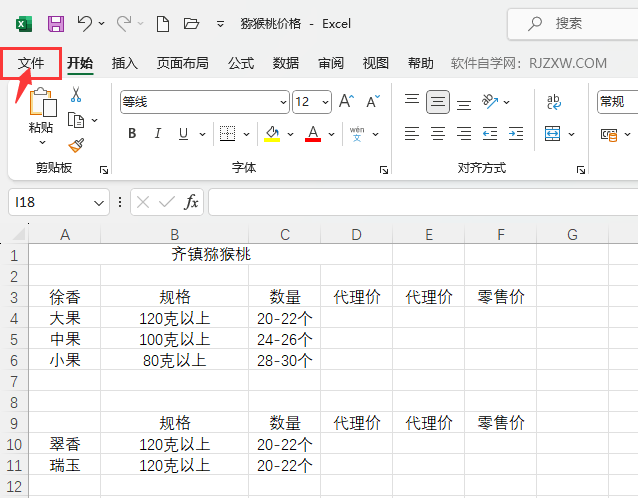Open the font name dropdown 等线
This screenshot has height=498, width=638.
tap(284, 102)
